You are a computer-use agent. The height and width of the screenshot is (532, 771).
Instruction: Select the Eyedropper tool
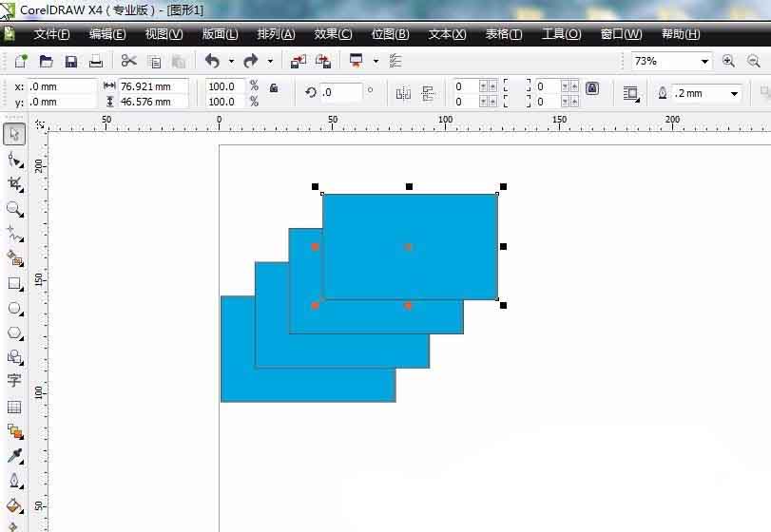[x=15, y=456]
